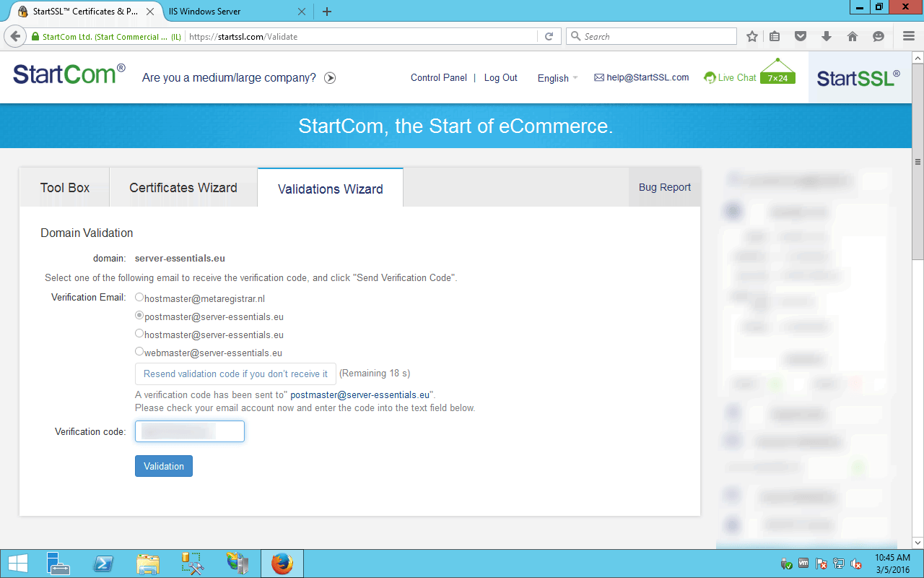The width and height of the screenshot is (924, 578).
Task: Click the blue Validation button
Action: [x=164, y=466]
